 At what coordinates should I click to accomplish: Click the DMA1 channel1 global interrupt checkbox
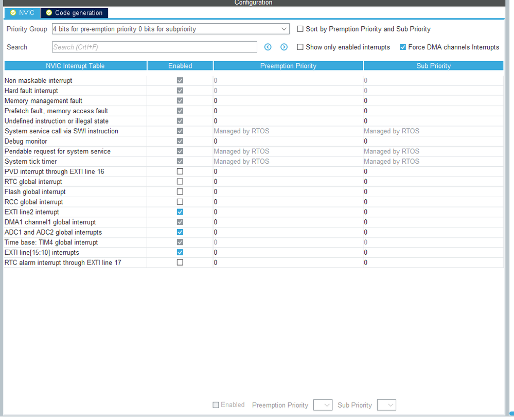[180, 222]
